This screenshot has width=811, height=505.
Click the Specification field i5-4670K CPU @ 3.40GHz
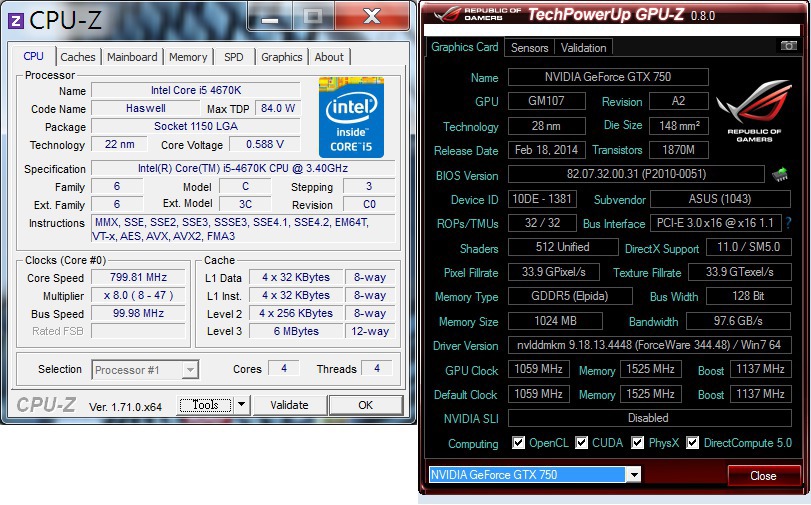[x=243, y=168]
